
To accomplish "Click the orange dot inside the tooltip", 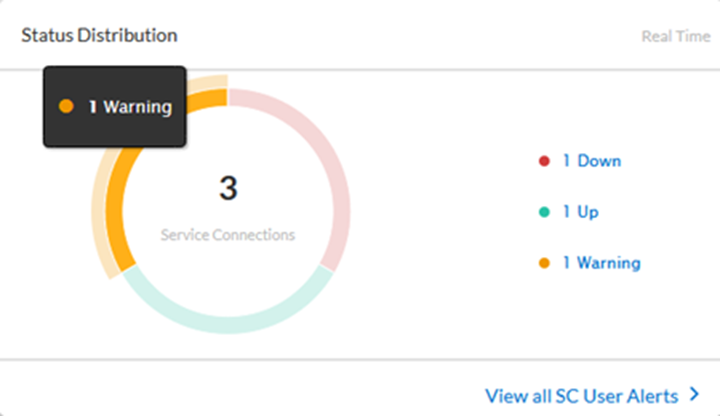I will pos(66,106).
